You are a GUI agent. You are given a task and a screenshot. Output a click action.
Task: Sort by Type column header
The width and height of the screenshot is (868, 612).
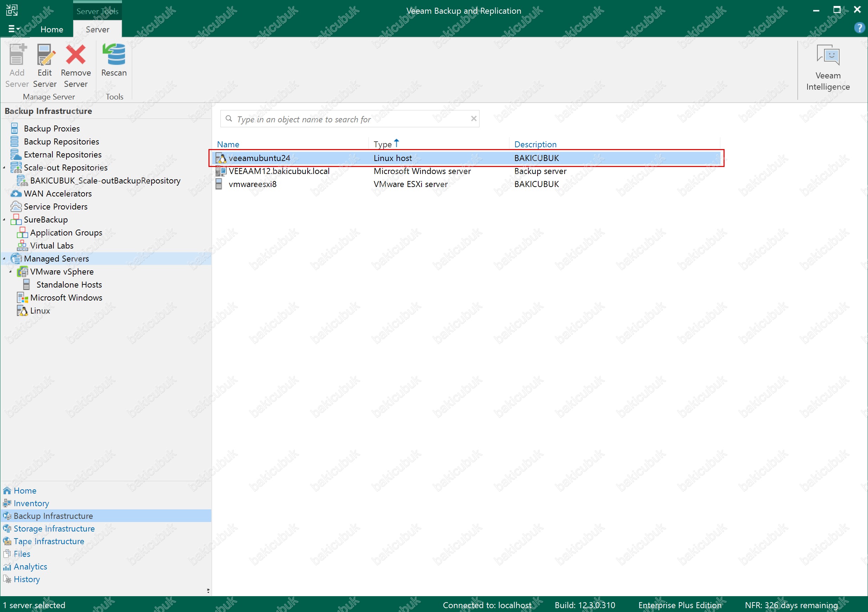click(382, 144)
